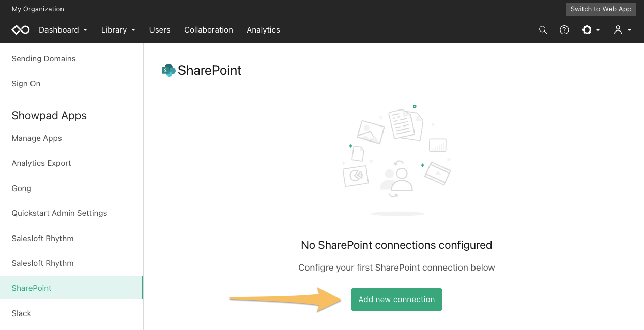Open Quickstart Admin Settings

59,213
